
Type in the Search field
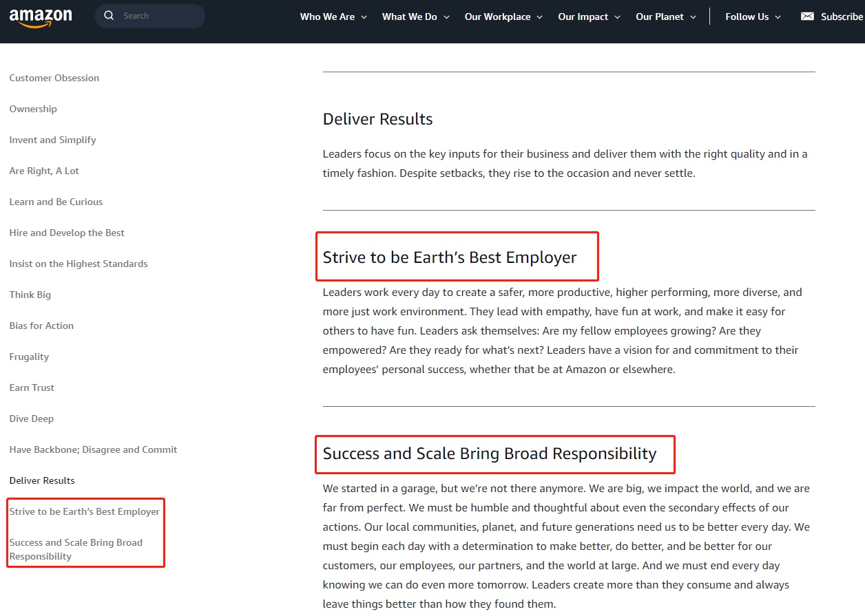(x=158, y=16)
